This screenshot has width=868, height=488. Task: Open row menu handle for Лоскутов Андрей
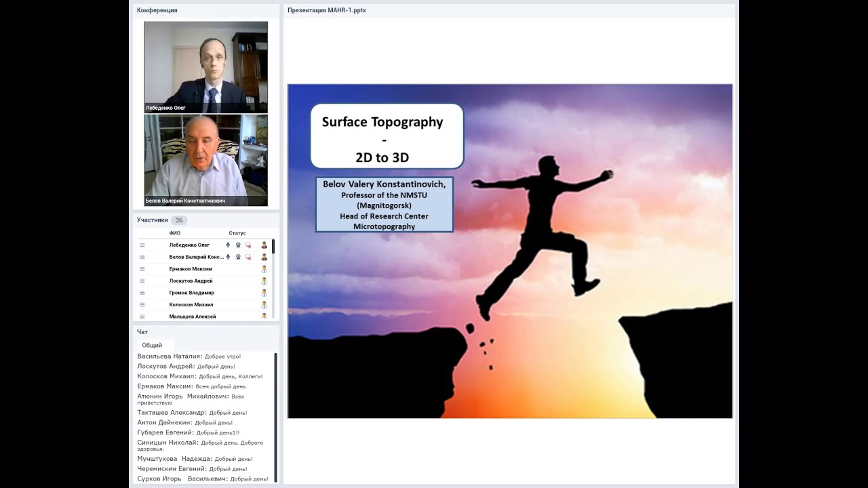tap(142, 281)
